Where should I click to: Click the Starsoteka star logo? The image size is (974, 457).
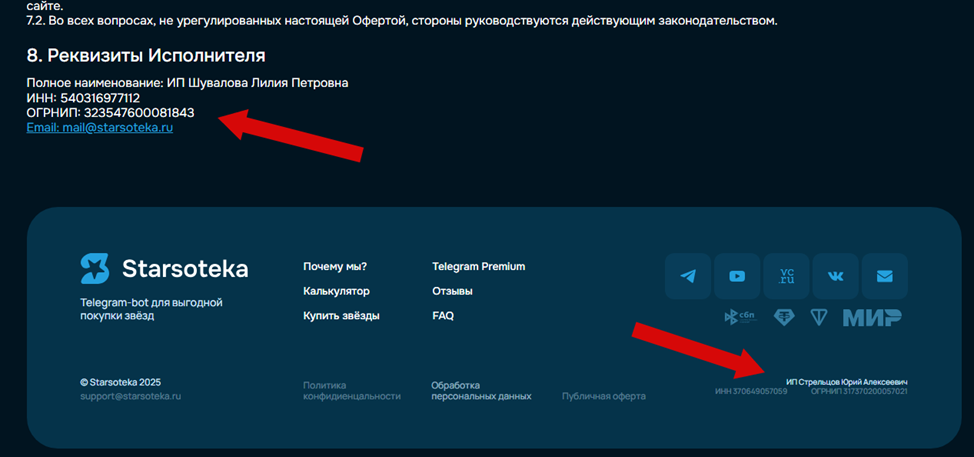coord(95,268)
